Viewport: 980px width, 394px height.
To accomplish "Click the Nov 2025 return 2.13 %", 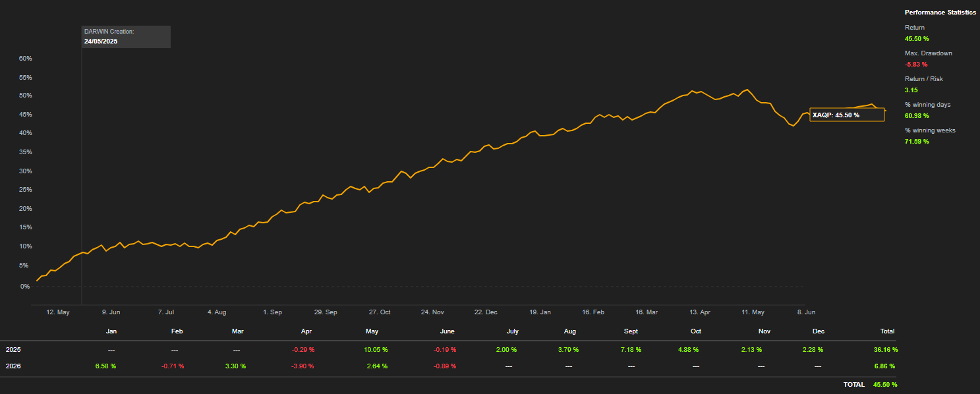I will coord(751,349).
